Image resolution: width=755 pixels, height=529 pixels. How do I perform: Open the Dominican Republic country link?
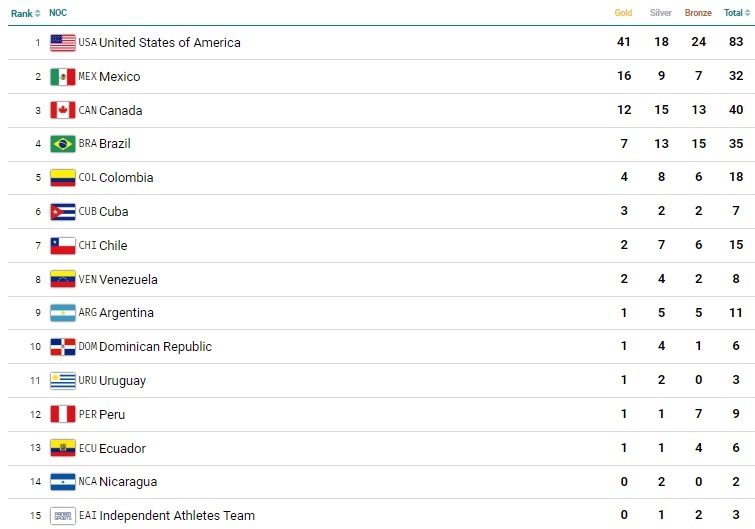coord(155,347)
